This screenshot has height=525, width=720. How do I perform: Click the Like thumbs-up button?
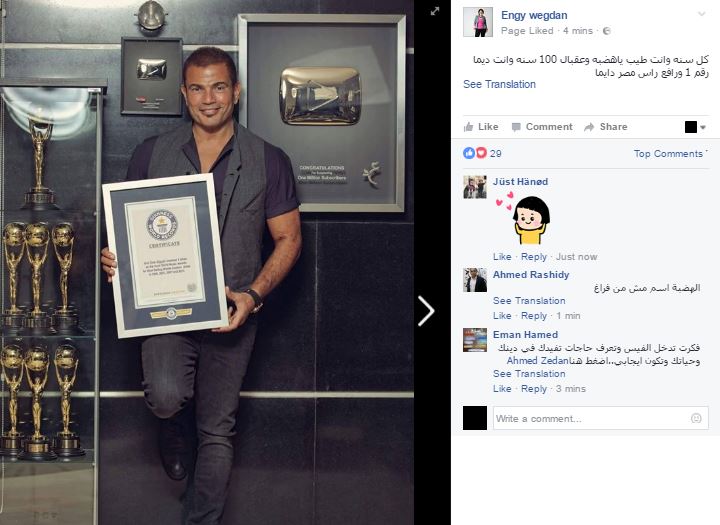coord(481,127)
